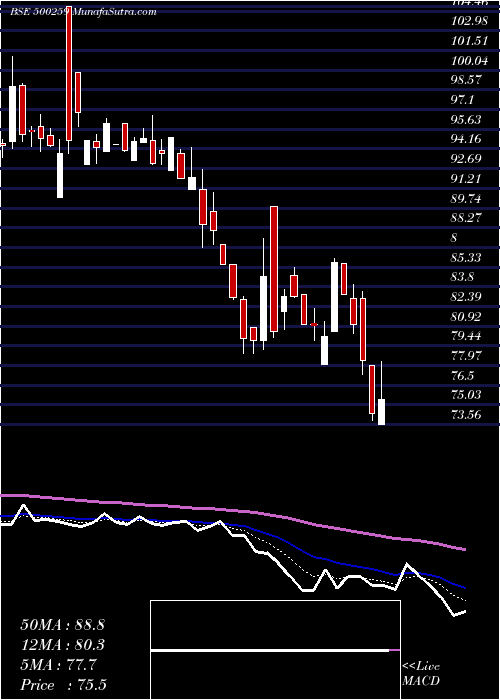
Task: Click the last white candlestick at chart bottom
Action: (x=381, y=412)
